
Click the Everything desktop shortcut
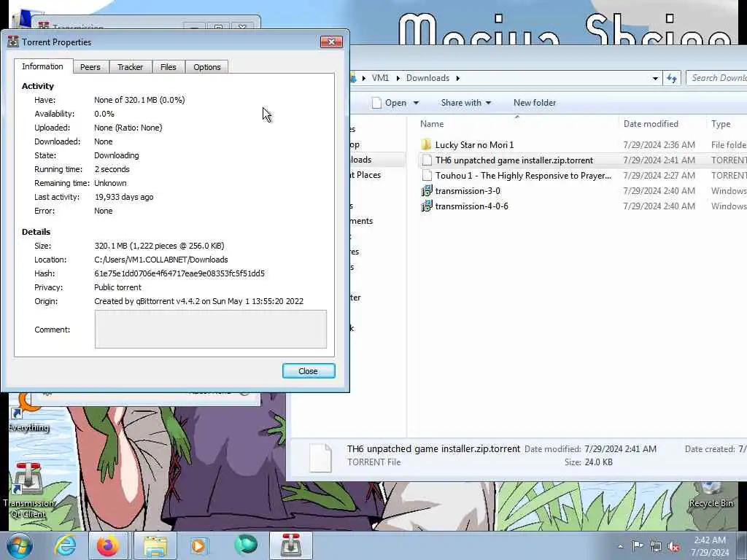[x=28, y=413]
